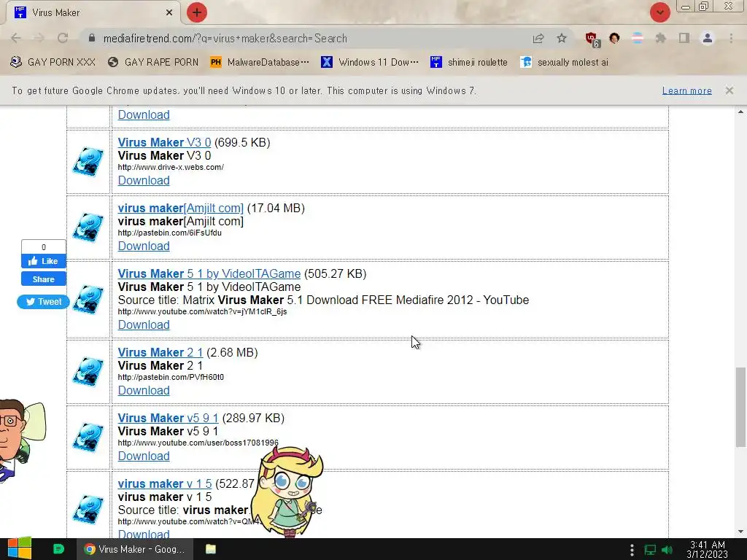
Task: Click the page scrollbar down arrow
Action: click(x=740, y=532)
